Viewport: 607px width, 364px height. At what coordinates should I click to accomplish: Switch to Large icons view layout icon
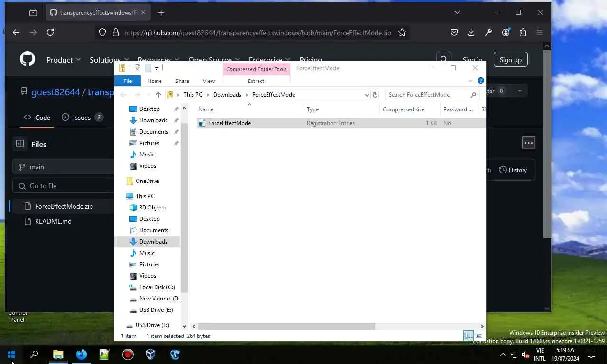479,336
